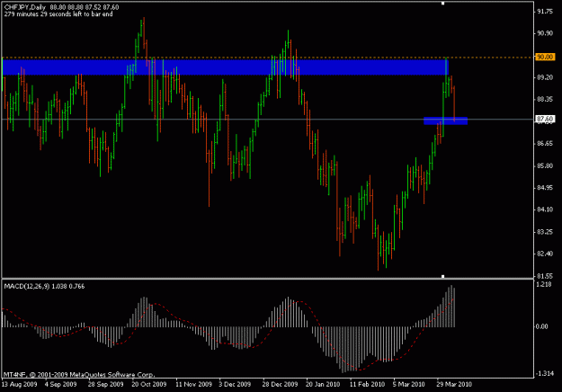Click the 3 Dec 2009 date label
Screen dimensions: 562x392
tap(235, 385)
